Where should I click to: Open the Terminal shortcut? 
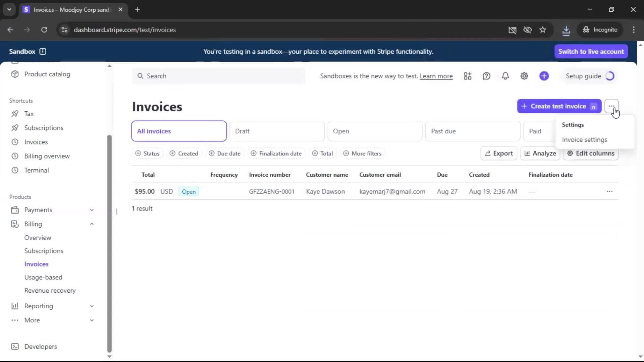36,170
